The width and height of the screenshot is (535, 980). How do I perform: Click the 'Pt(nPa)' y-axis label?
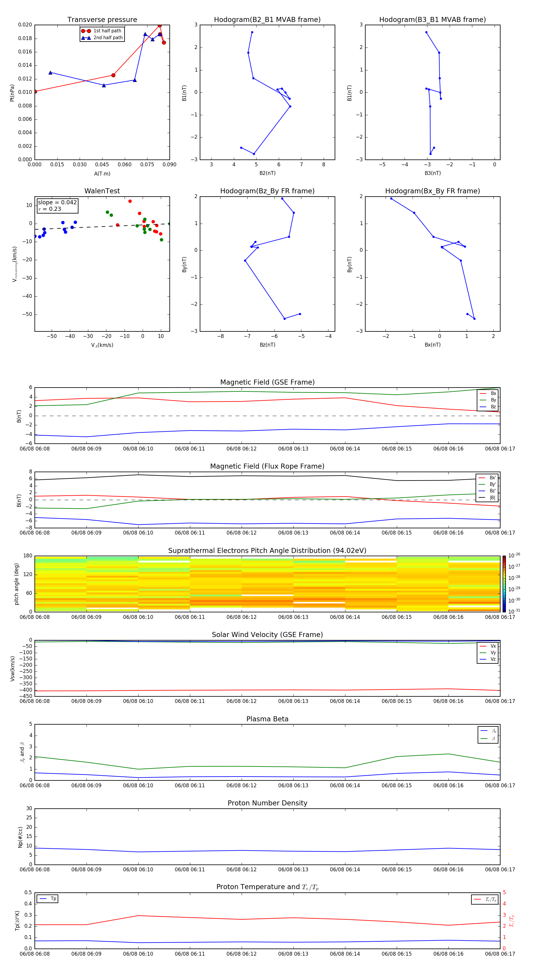click(12, 93)
